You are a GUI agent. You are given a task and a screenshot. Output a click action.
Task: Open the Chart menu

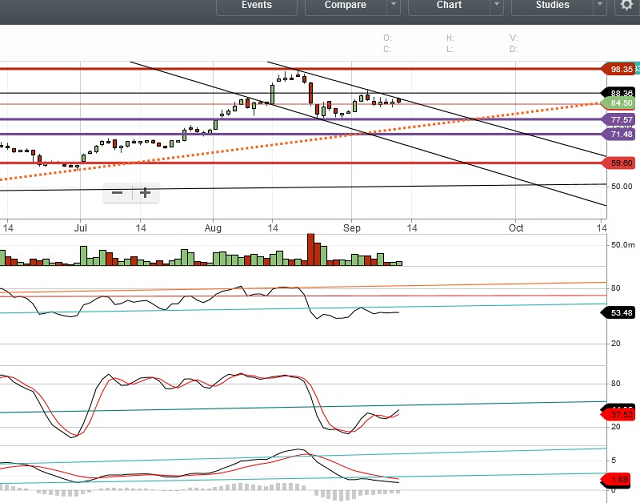pos(449,5)
